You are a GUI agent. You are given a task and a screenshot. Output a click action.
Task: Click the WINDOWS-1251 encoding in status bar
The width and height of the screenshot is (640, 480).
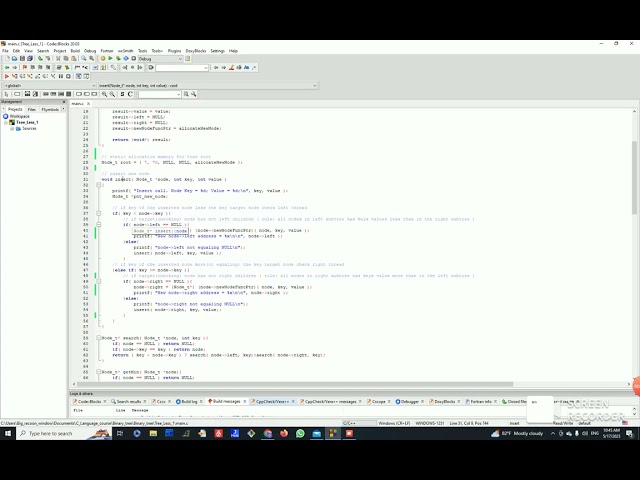[x=429, y=423]
